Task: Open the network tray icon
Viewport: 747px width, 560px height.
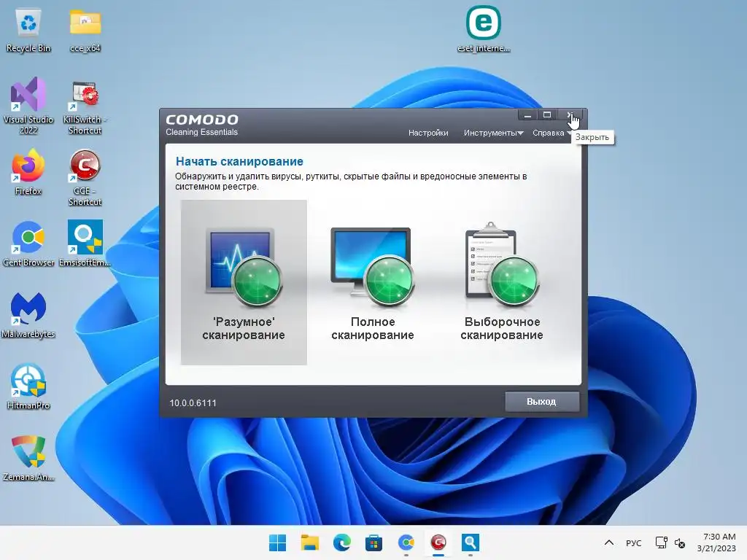Action: [x=661, y=542]
